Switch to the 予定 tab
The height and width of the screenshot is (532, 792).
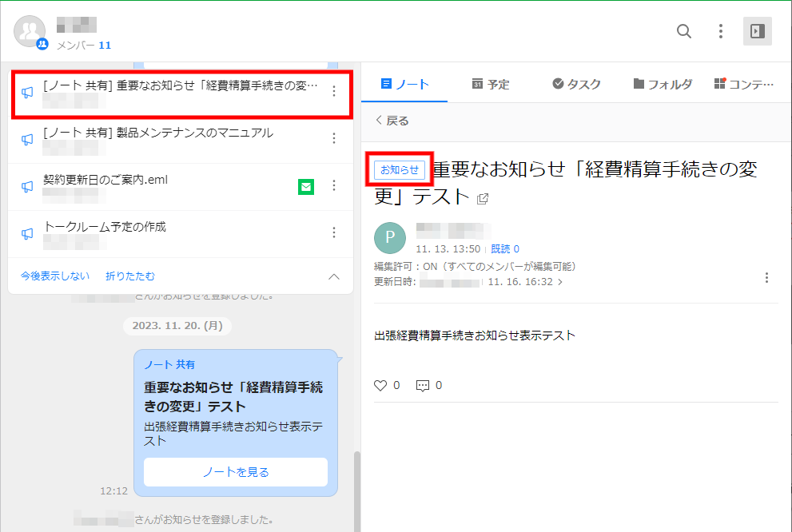pos(491,84)
